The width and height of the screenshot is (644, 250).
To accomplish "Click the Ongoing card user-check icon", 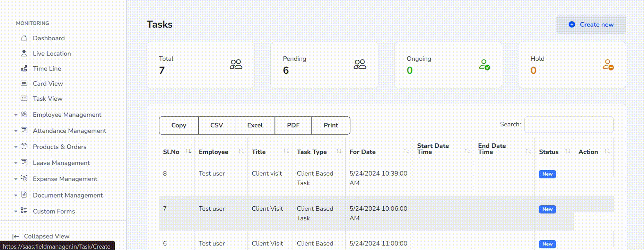I will pyautogui.click(x=484, y=65).
